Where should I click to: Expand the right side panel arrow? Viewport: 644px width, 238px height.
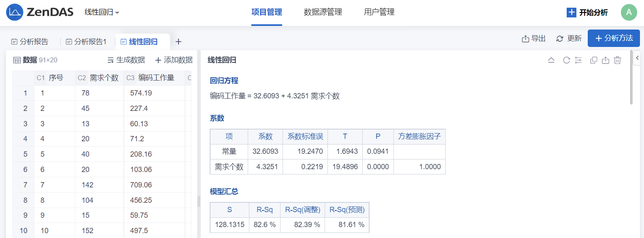(x=638, y=58)
